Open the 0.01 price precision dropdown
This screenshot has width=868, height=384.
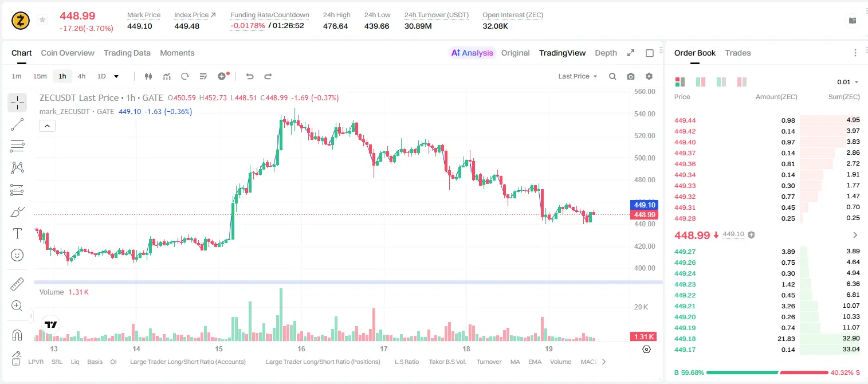(x=848, y=82)
